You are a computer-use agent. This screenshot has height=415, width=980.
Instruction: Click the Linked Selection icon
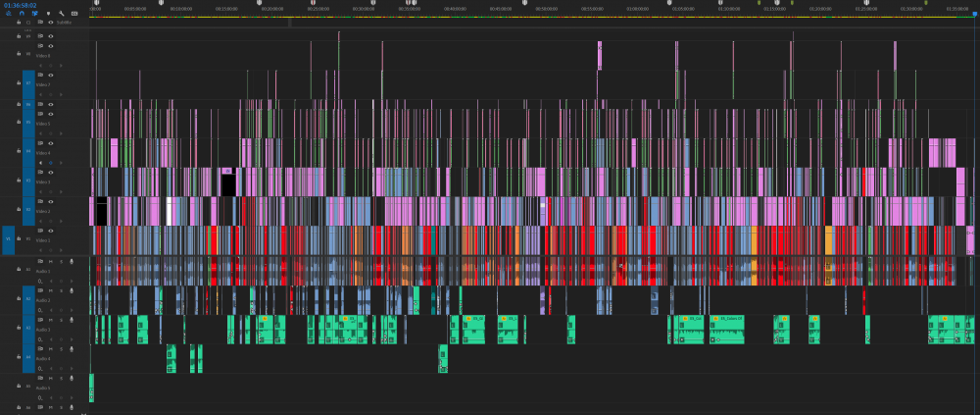34,13
